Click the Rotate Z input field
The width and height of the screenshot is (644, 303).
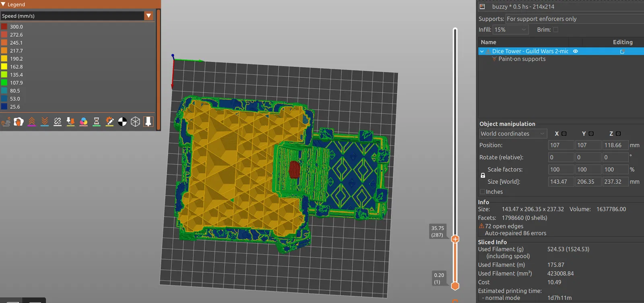(x=615, y=157)
